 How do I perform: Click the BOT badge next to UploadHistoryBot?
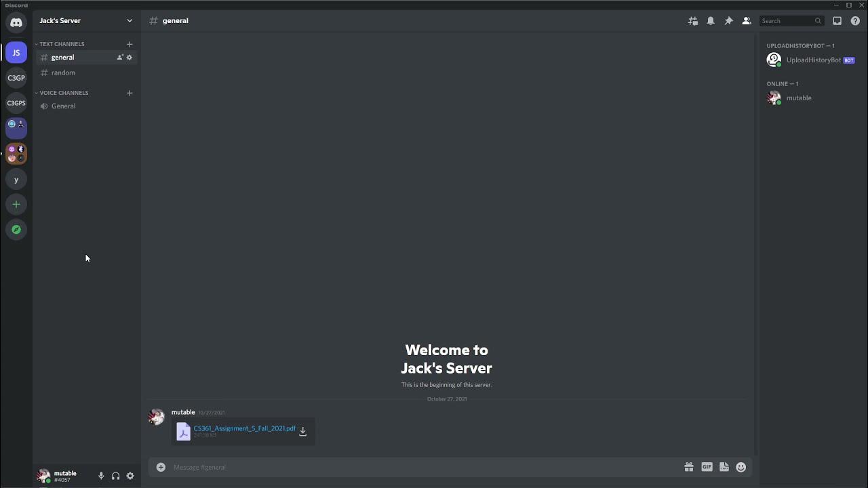coord(849,60)
